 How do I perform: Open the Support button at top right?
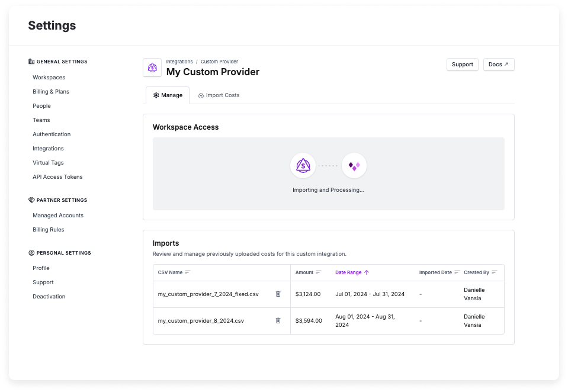(x=462, y=65)
